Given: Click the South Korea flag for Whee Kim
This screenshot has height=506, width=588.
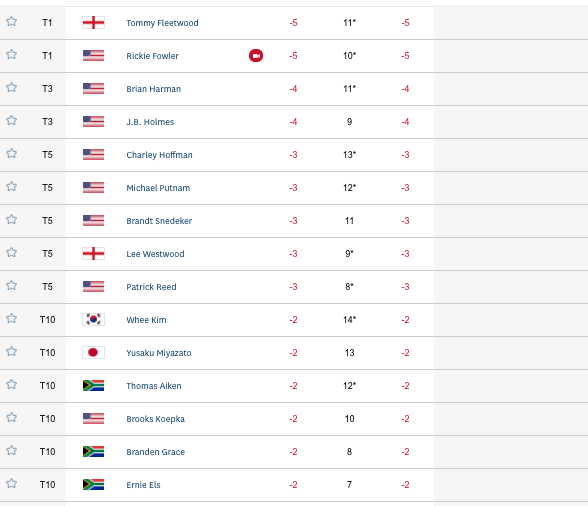Looking at the screenshot, I should (x=93, y=319).
